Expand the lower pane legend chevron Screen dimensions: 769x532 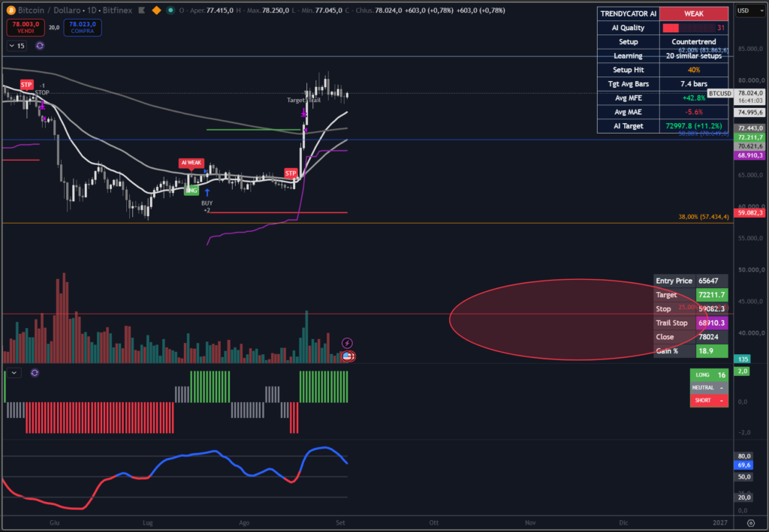coord(14,373)
